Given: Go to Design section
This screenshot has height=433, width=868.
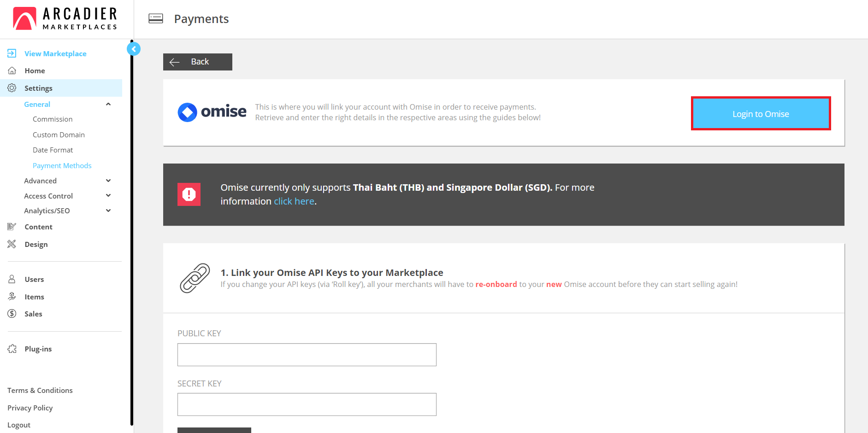Looking at the screenshot, I should (36, 244).
